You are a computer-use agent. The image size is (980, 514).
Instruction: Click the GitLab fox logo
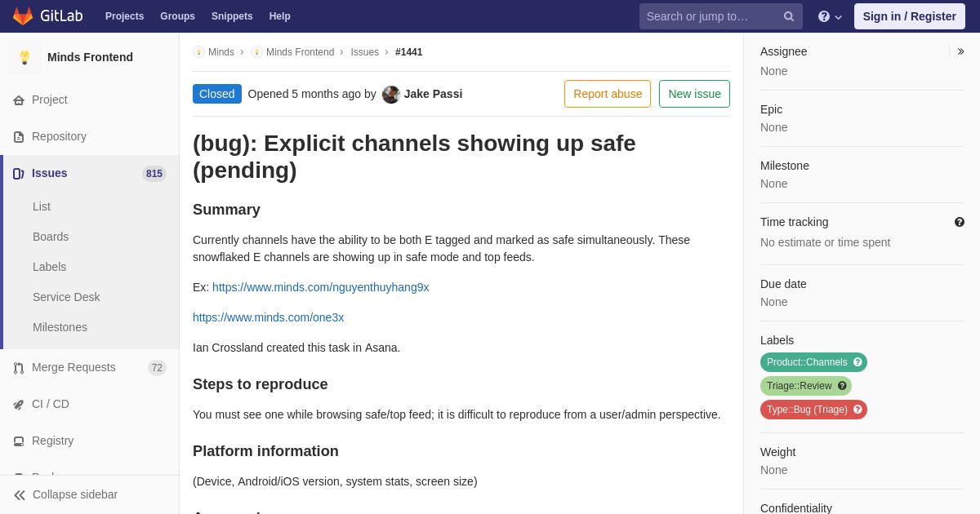point(23,16)
